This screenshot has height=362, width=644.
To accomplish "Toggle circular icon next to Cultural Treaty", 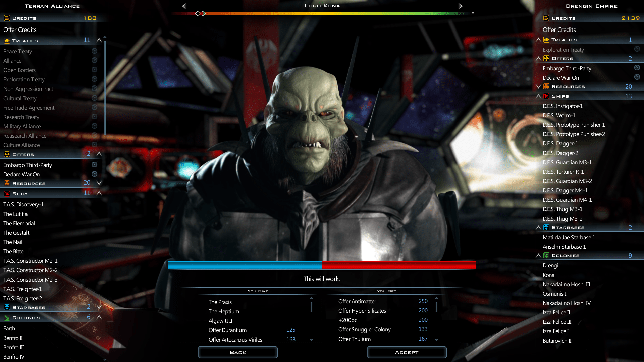I will (x=95, y=98).
